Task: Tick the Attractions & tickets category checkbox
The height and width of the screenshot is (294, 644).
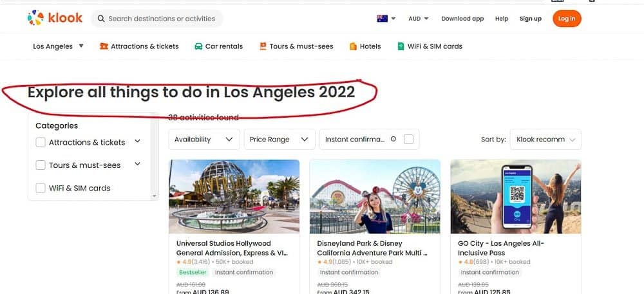Action: click(x=40, y=142)
